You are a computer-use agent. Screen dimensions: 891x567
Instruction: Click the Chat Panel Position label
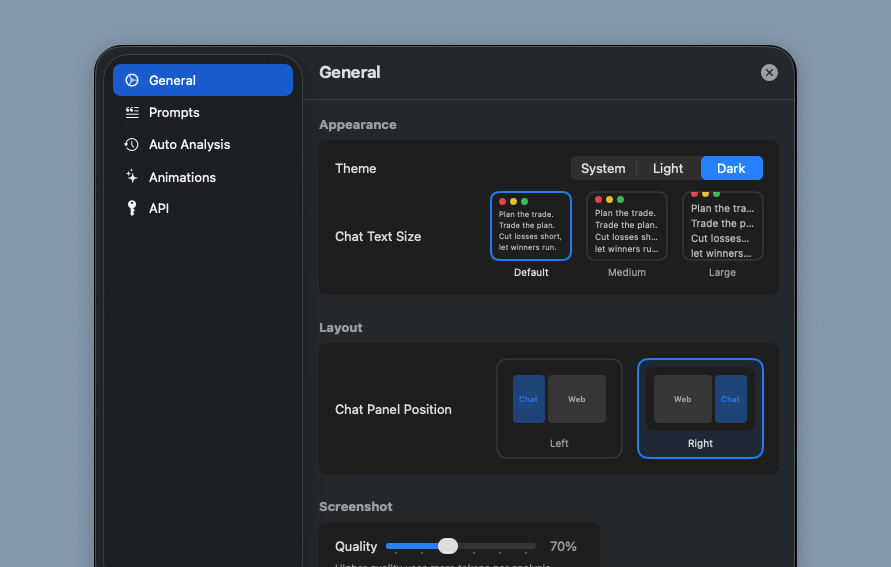393,410
